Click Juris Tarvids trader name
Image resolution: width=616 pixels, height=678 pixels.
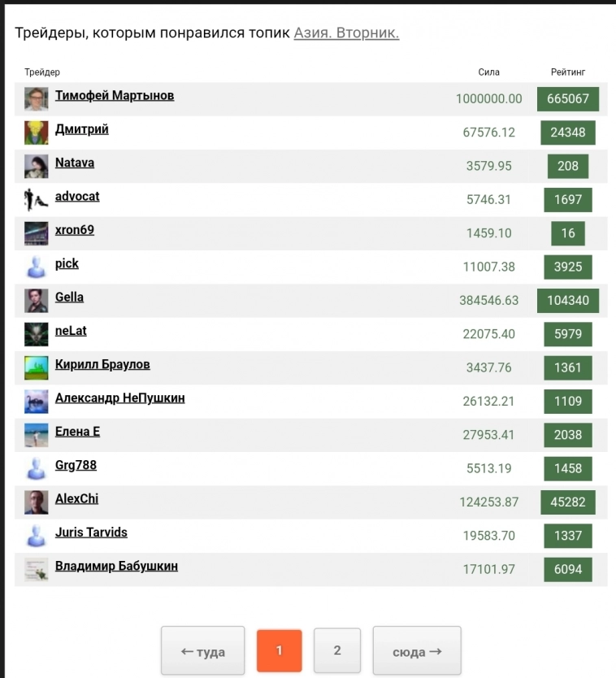[x=91, y=532]
